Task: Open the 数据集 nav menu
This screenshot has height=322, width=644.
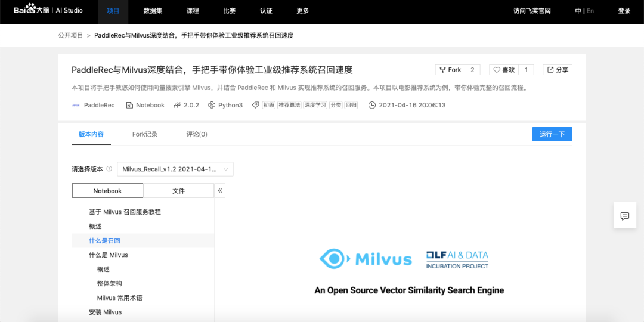Action: (153, 11)
